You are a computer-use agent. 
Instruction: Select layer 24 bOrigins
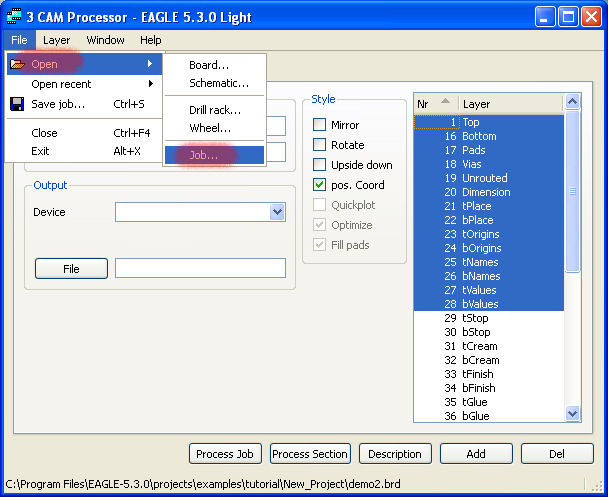(x=489, y=248)
